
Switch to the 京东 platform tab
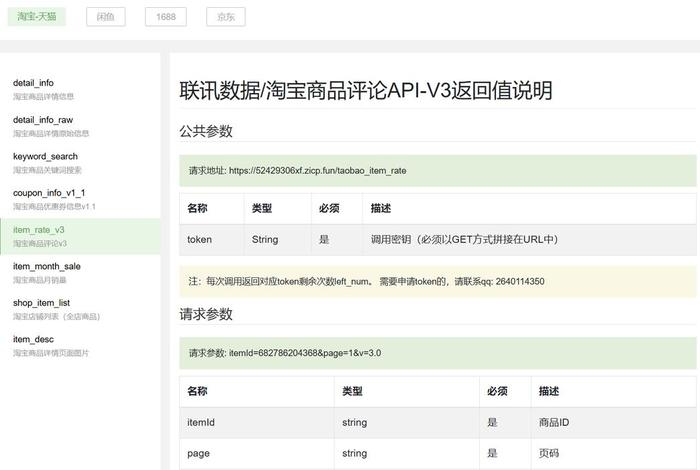click(226, 17)
